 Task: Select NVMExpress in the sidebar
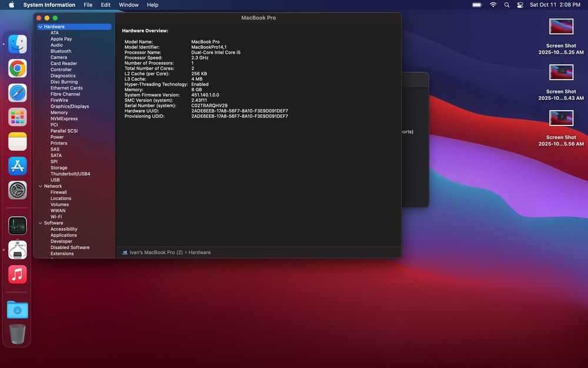pyautogui.click(x=64, y=119)
